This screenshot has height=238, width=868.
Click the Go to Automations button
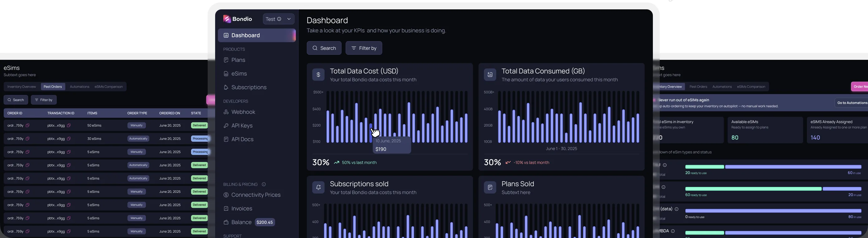[x=851, y=103]
